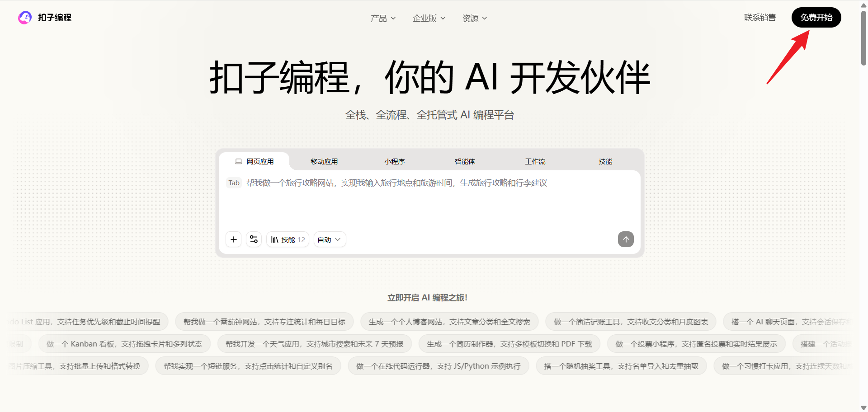Select the 在线代码运行器 prompt suggestion
The height and width of the screenshot is (412, 868).
click(x=439, y=366)
